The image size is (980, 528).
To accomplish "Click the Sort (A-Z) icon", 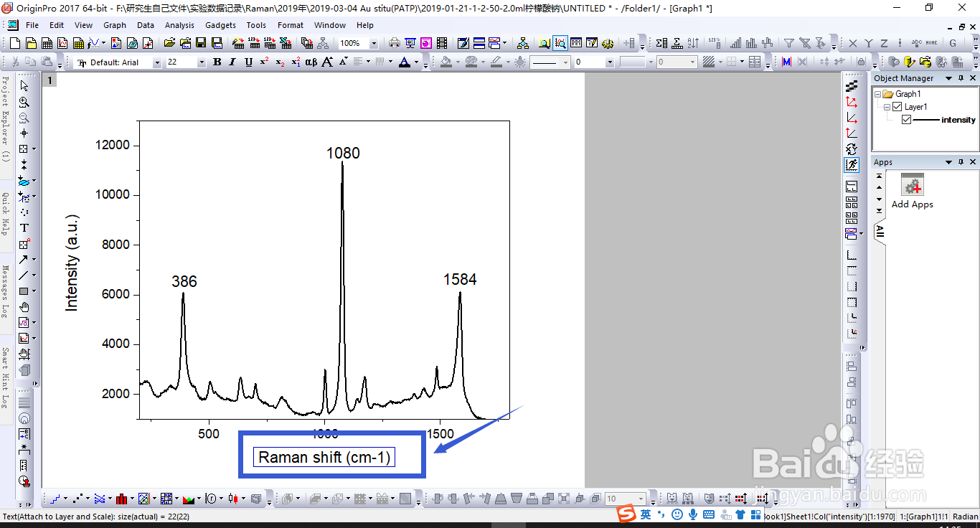I will (x=692, y=44).
